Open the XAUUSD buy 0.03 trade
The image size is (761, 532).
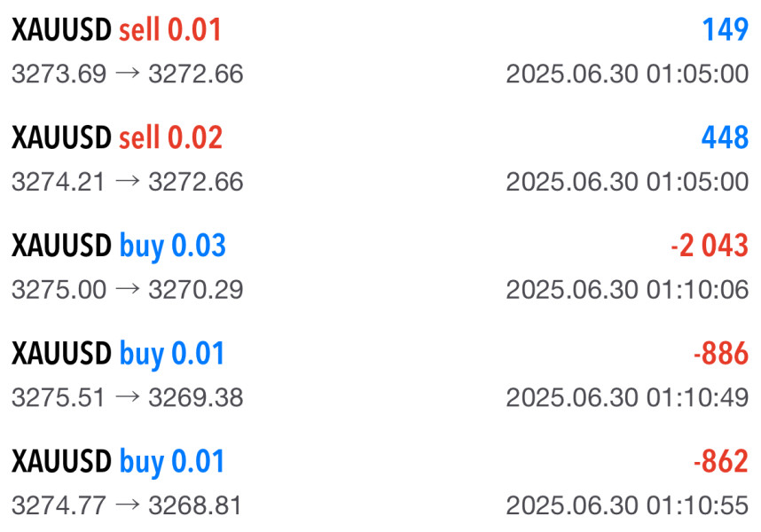[118, 246]
